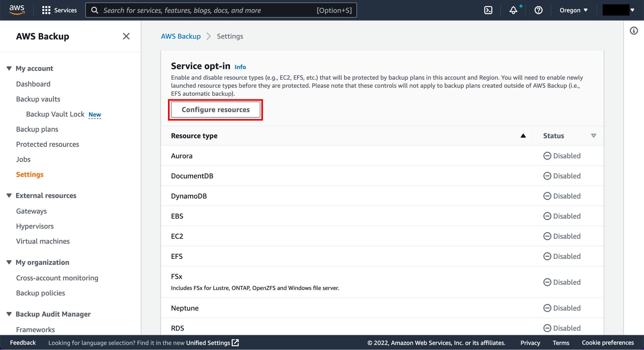
Task: Open Backup Vault Lock page
Action: tap(55, 114)
